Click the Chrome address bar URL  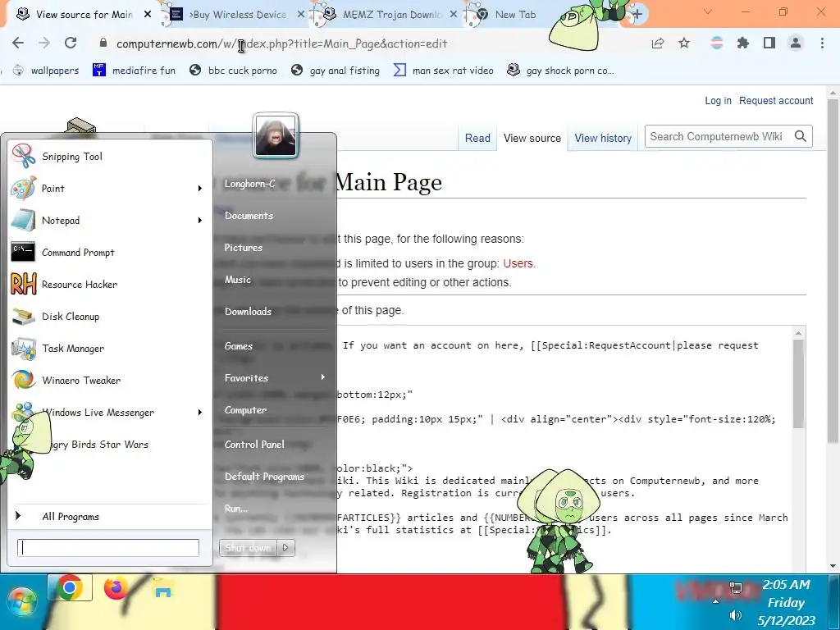(282, 43)
